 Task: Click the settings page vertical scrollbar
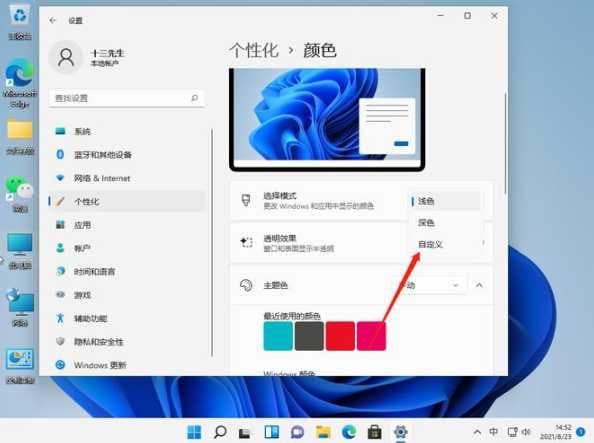pos(505,144)
